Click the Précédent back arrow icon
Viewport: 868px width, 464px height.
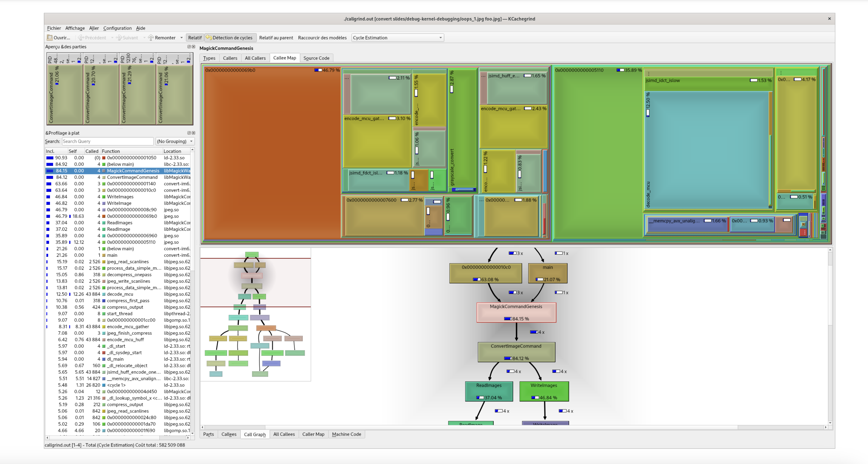pos(81,37)
